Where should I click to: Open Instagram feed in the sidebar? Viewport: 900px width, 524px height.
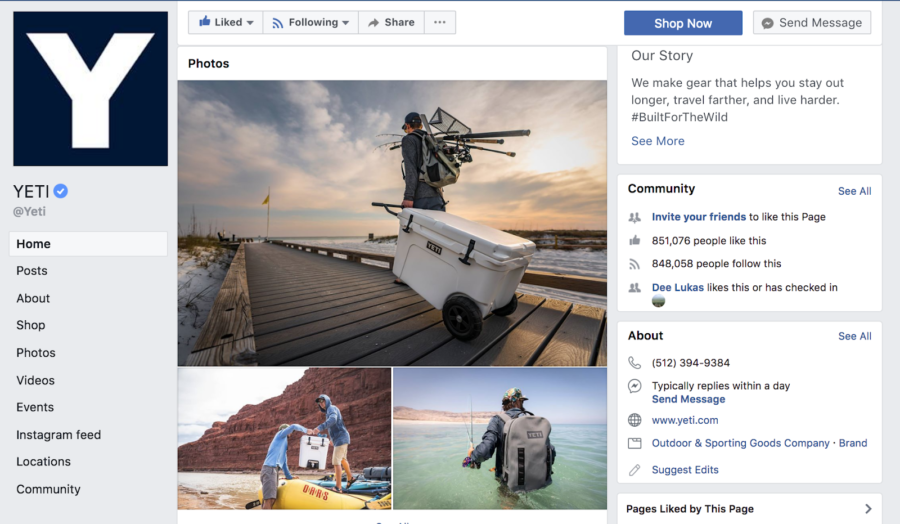[58, 435]
